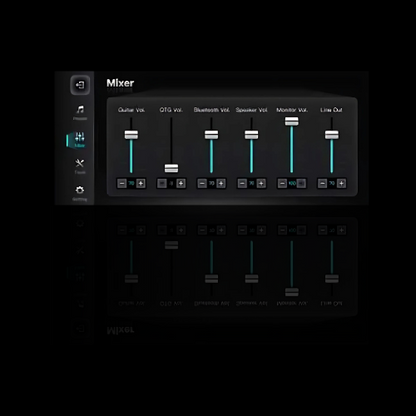Decrease Bluetooth Vol. with the minus button
Screen dimensions: 416x416
coord(202,183)
